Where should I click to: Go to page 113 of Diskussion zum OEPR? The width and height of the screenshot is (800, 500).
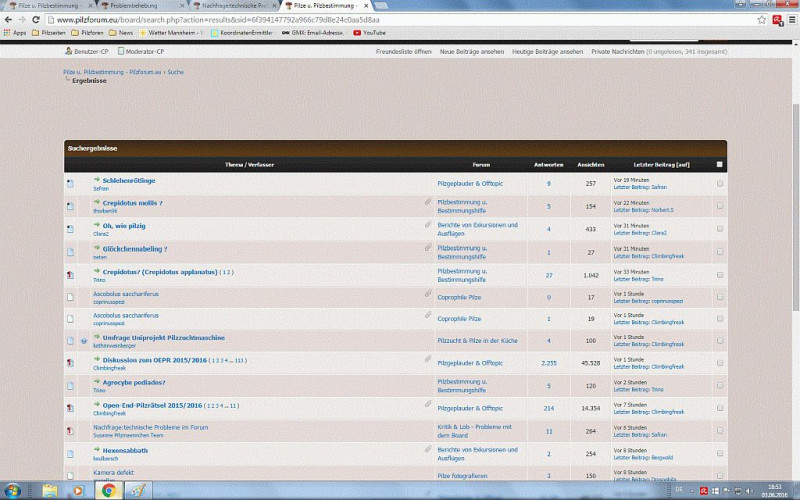pyautogui.click(x=240, y=360)
